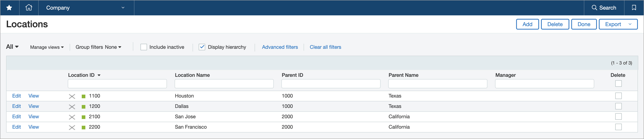Image resolution: width=644 pixels, height=139 pixels.
Task: Click the record count (1 - 3 of 3)
Action: [x=621, y=63]
